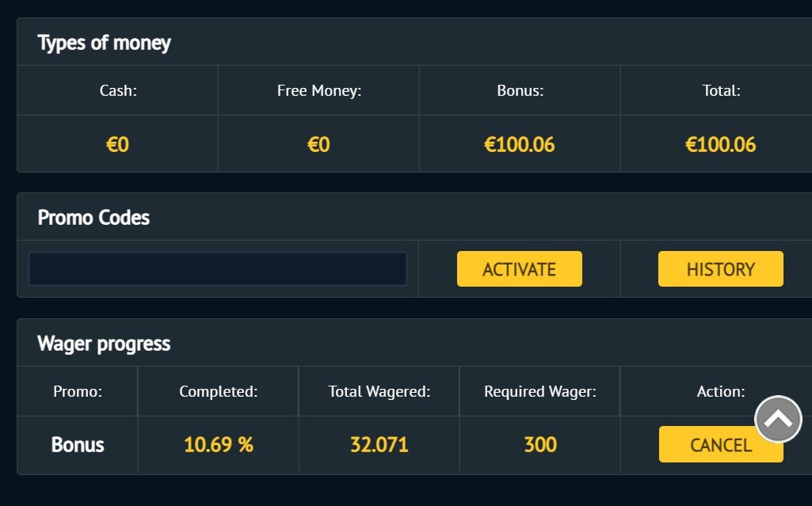
Task: Click the 'Bonus:' money column label
Action: click(x=520, y=91)
